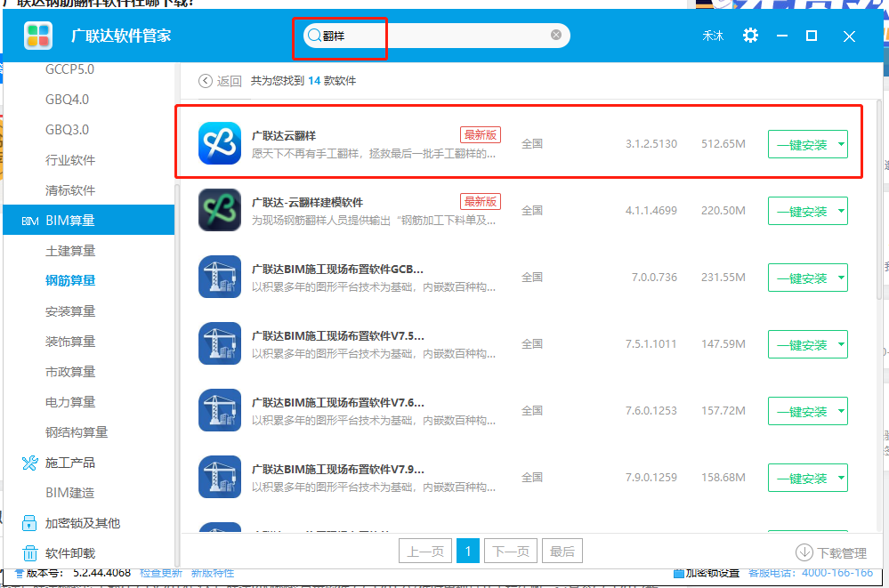Click version 4.1.1.4699 text
Screen dimensions: 889x588
[x=651, y=210]
